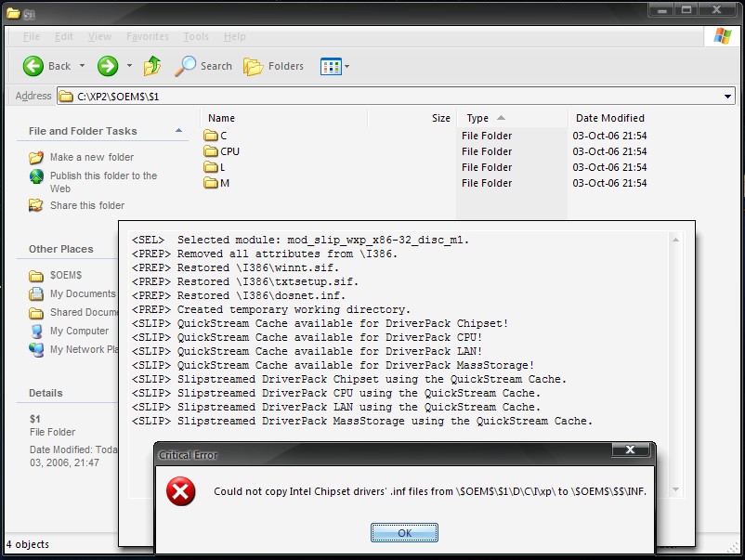Viewport: 745px width, 560px height.
Task: Click Make a new folder icon
Action: [36, 158]
